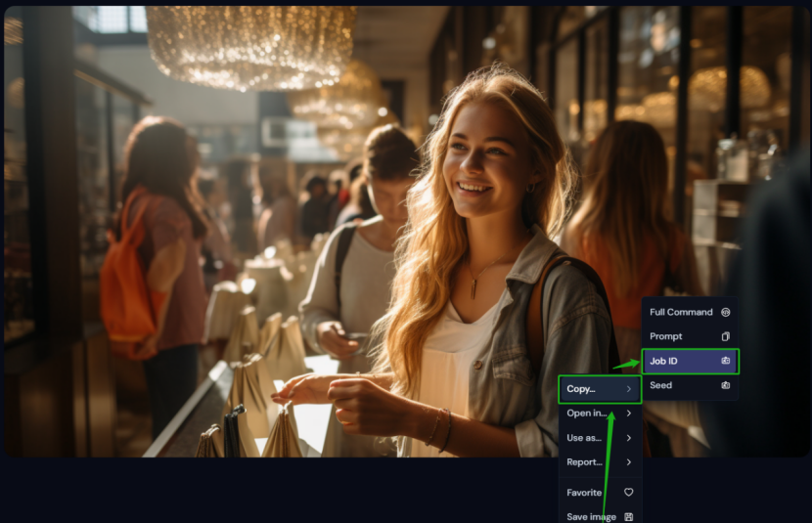Choose Save image in context menu

[600, 516]
